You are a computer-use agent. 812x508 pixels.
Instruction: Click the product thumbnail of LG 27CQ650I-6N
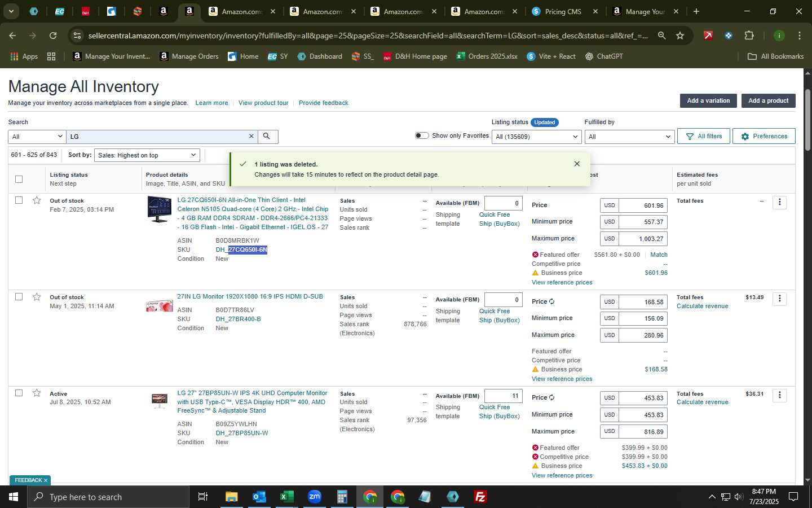(160, 209)
